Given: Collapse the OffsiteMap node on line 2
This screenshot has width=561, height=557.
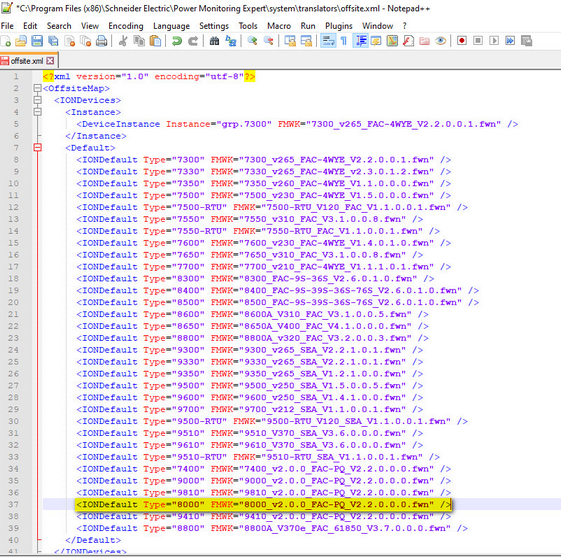Looking at the screenshot, I should [x=37, y=88].
